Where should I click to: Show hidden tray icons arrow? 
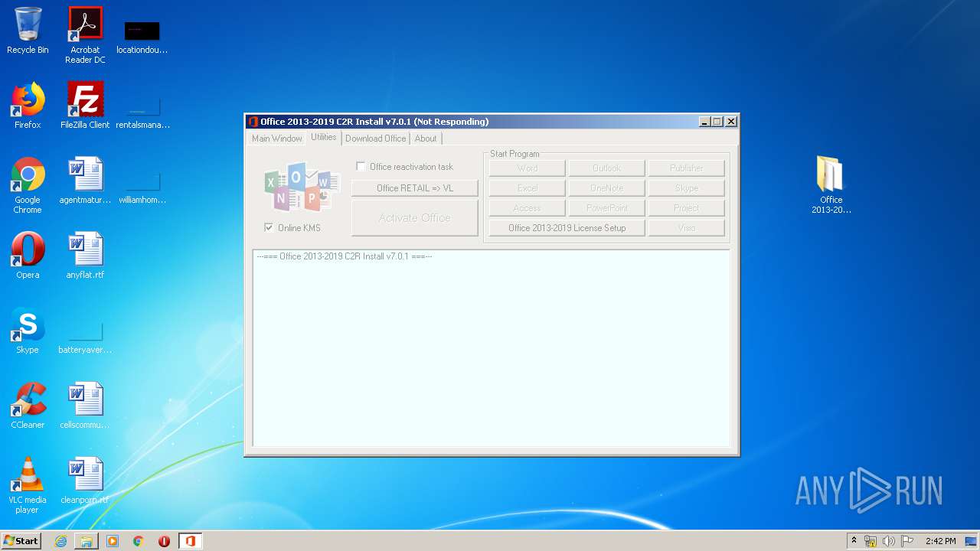[x=854, y=541]
